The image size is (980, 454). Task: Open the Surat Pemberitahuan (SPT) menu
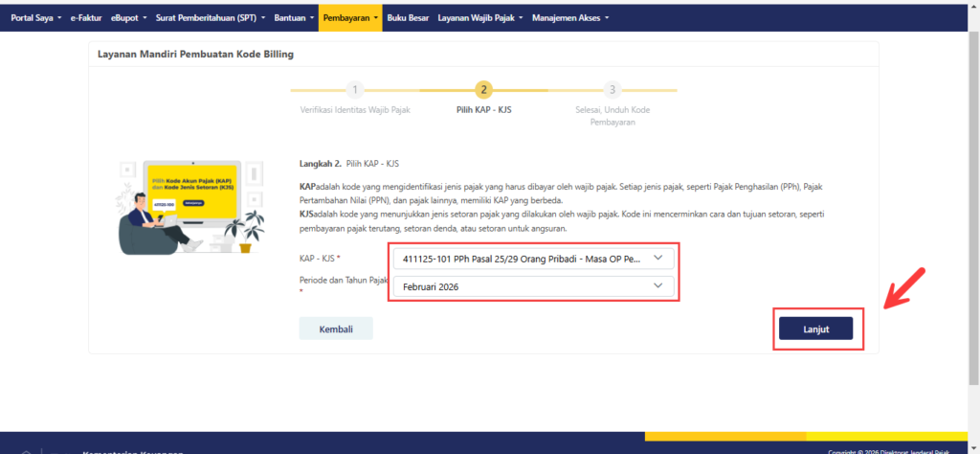pos(211,17)
